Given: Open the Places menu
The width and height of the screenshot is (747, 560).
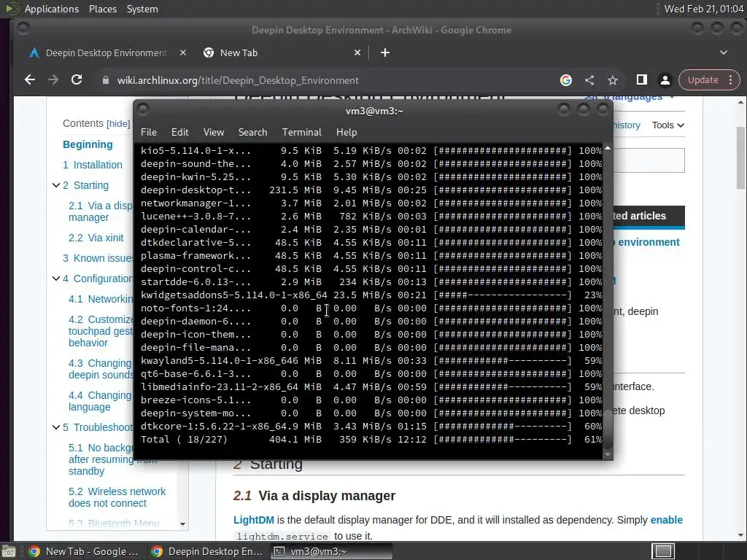Looking at the screenshot, I should tap(103, 9).
